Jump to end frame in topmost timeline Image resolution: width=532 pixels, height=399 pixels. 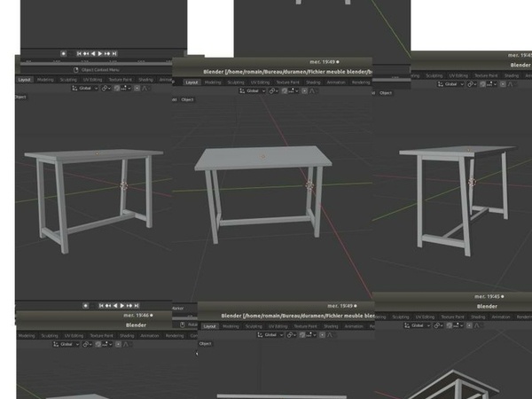114,53
